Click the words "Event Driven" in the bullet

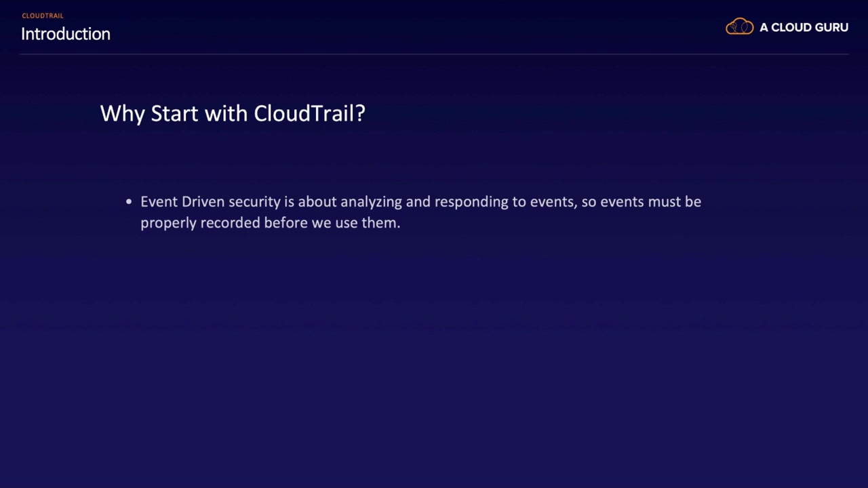point(182,202)
